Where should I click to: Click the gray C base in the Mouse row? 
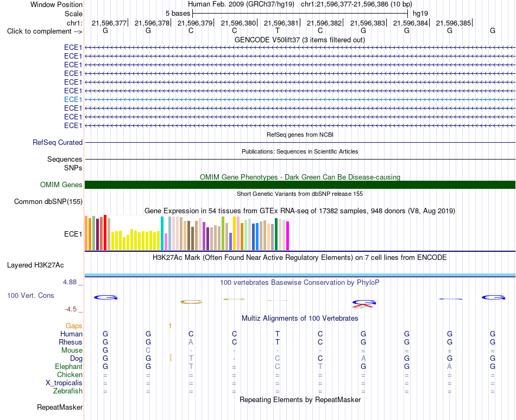pos(148,351)
